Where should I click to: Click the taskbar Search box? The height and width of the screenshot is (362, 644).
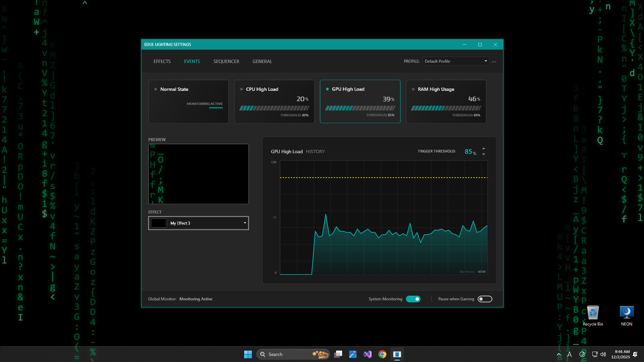(288, 354)
